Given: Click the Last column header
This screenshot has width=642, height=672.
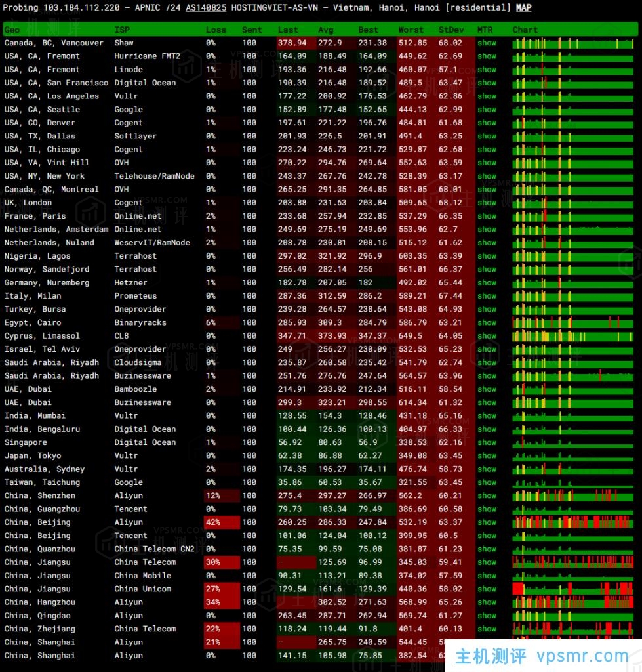Looking at the screenshot, I should (x=288, y=30).
